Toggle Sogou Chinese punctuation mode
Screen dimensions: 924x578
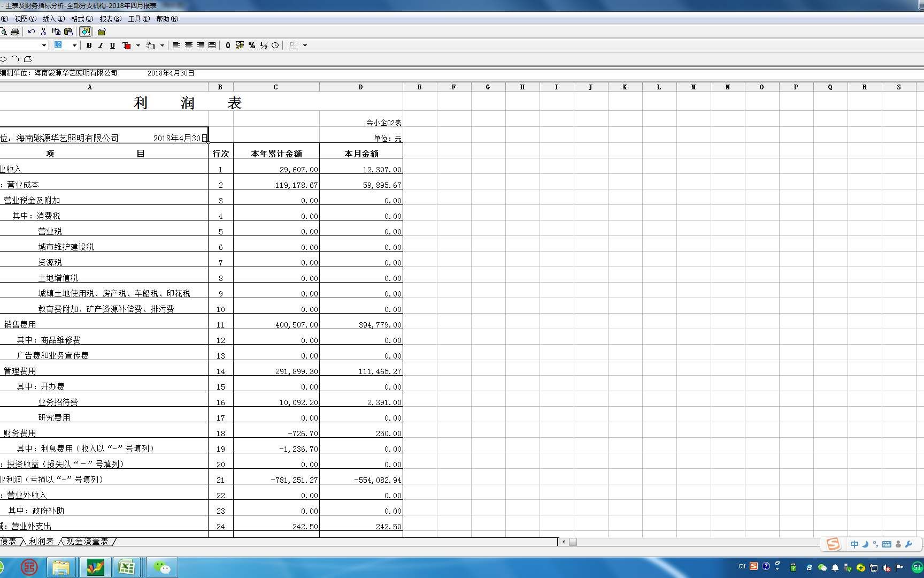pyautogui.click(x=875, y=544)
